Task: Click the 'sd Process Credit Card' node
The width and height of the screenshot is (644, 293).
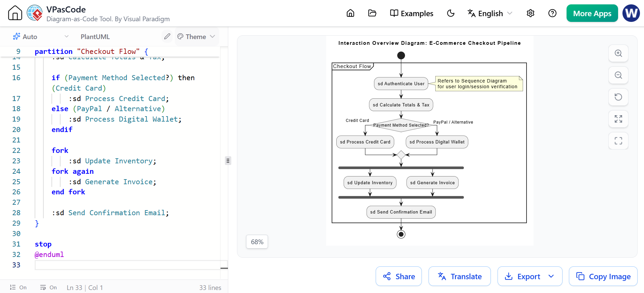Action: tap(365, 142)
